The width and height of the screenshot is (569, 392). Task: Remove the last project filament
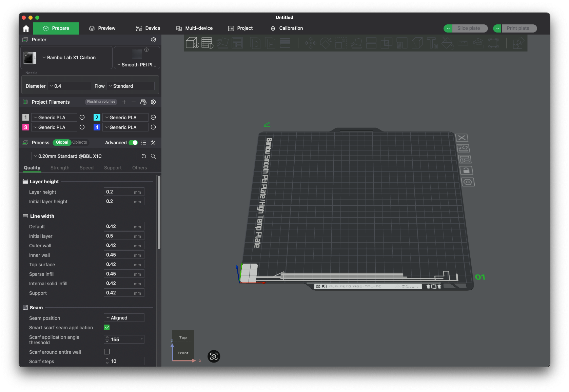coord(134,102)
